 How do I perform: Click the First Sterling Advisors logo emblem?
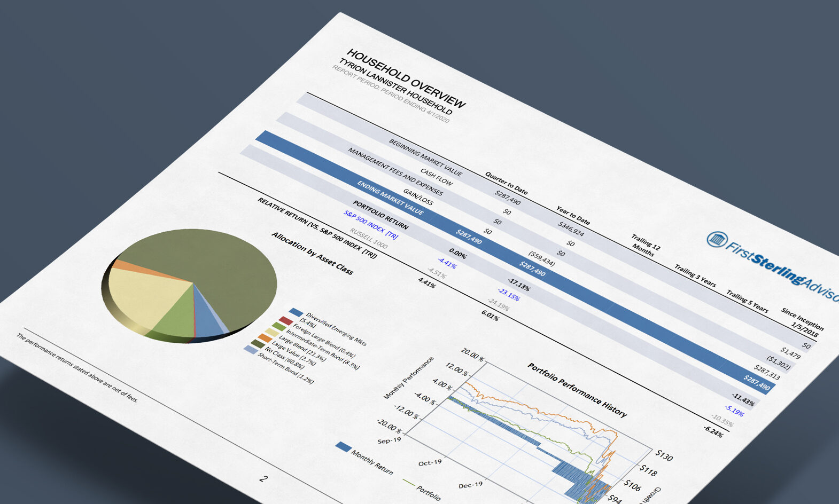click(x=717, y=239)
